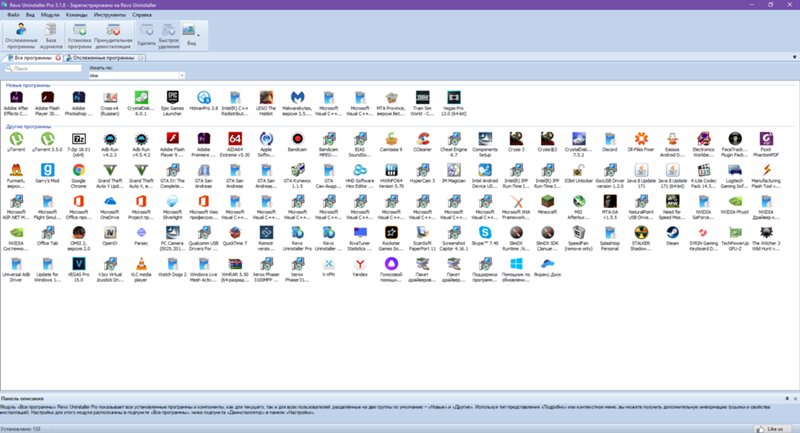Open the Файл menu
Image resolution: width=800 pixels, height=433 pixels.
click(x=13, y=15)
